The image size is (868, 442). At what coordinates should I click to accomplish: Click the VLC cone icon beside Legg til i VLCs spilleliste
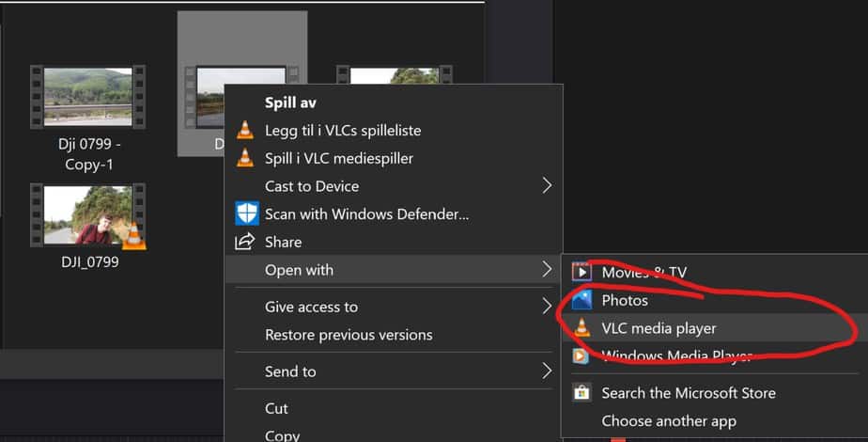pyautogui.click(x=244, y=130)
